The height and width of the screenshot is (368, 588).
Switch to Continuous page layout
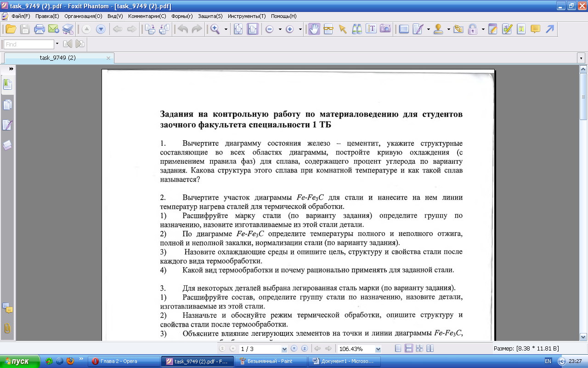(x=408, y=349)
